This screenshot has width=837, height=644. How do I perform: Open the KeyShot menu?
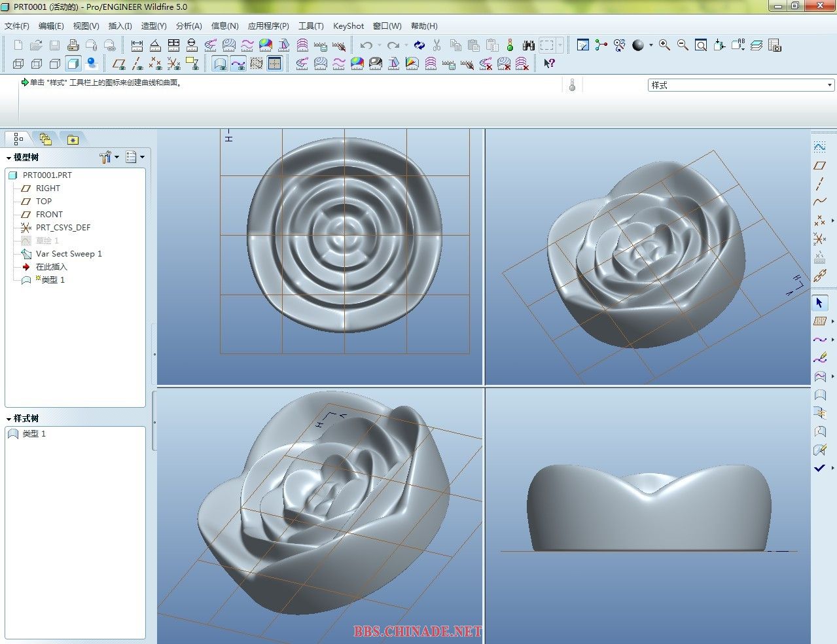348,26
